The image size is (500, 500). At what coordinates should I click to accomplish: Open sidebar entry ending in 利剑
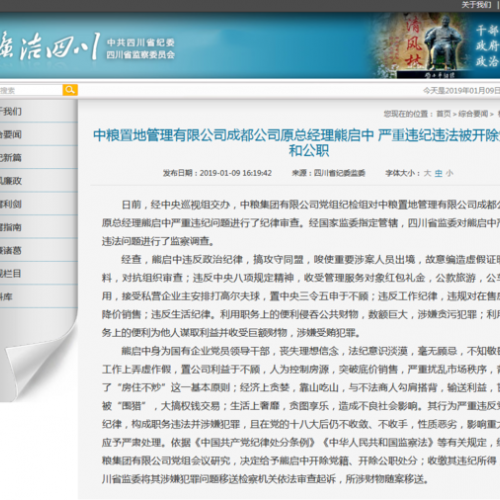(x=39, y=204)
